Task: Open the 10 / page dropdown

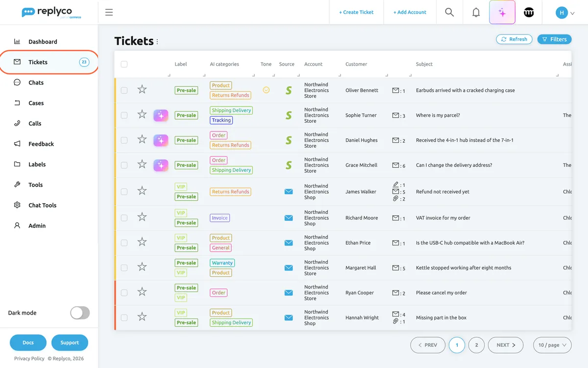Action: coord(552,345)
